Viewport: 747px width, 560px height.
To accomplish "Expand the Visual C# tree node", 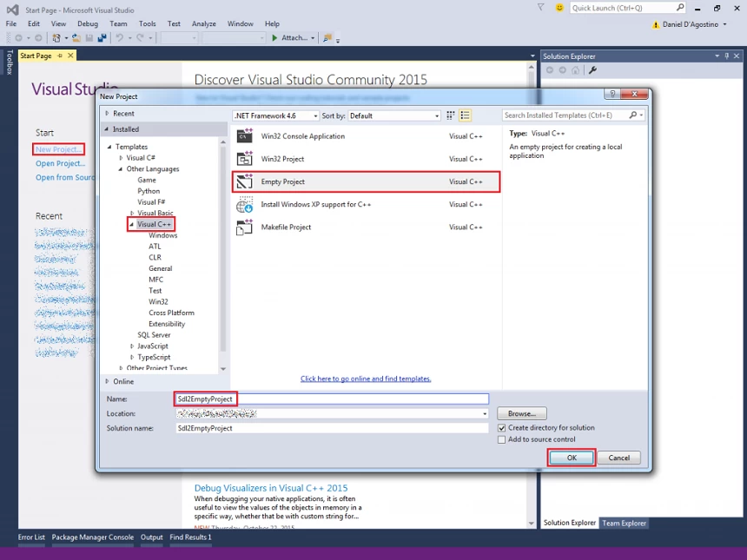I will [122, 158].
